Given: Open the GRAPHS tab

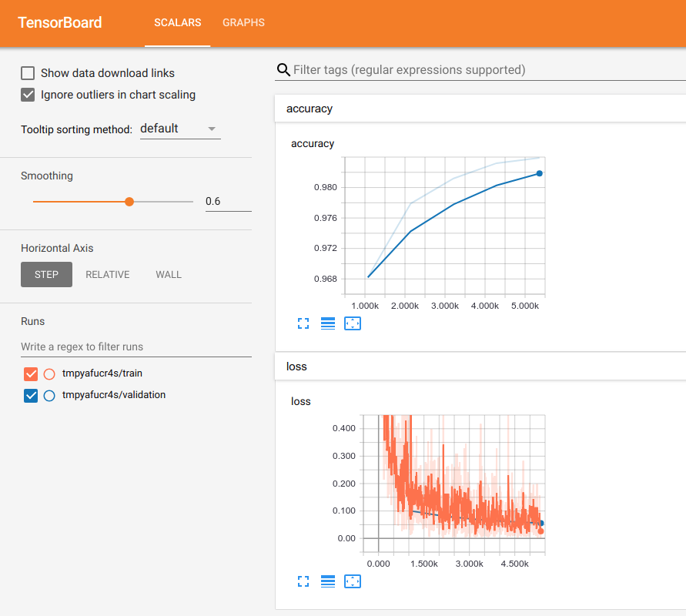Looking at the screenshot, I should [244, 23].
